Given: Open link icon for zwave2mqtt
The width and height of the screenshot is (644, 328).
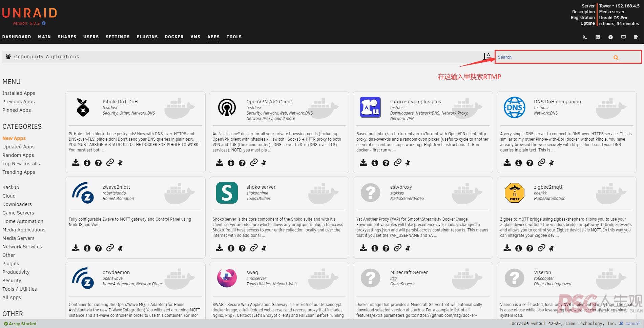Looking at the screenshot, I should coord(110,248).
